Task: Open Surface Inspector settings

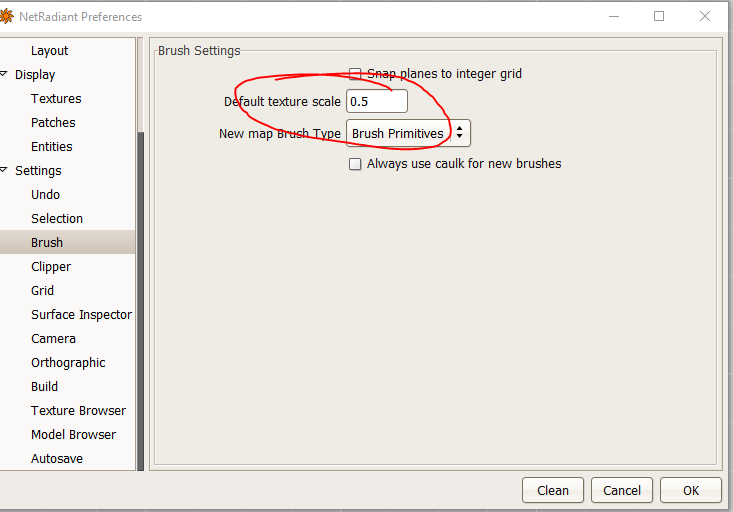Action: tap(81, 315)
